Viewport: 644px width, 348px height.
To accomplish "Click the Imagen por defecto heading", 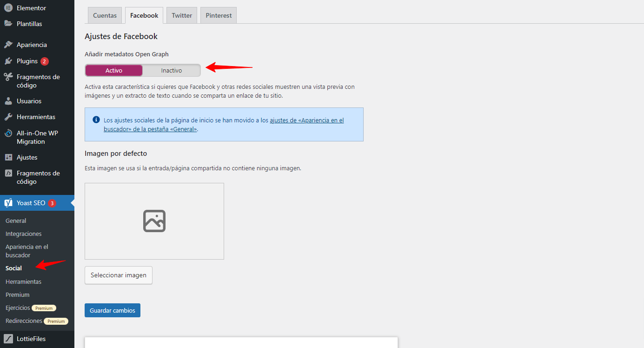I will 116,154.
